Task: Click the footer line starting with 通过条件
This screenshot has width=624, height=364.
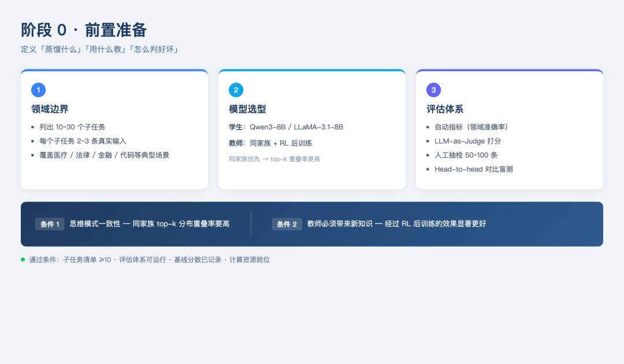Action: (x=149, y=260)
